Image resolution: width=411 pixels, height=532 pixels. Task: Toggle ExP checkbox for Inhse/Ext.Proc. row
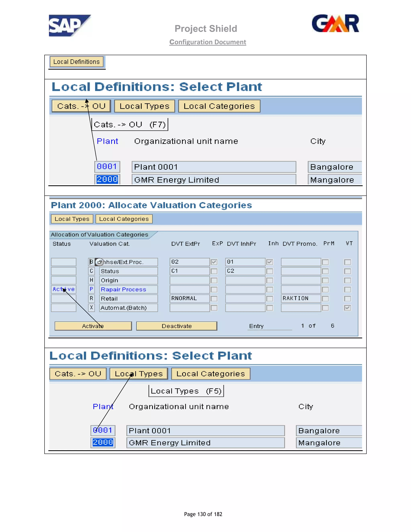point(214,262)
